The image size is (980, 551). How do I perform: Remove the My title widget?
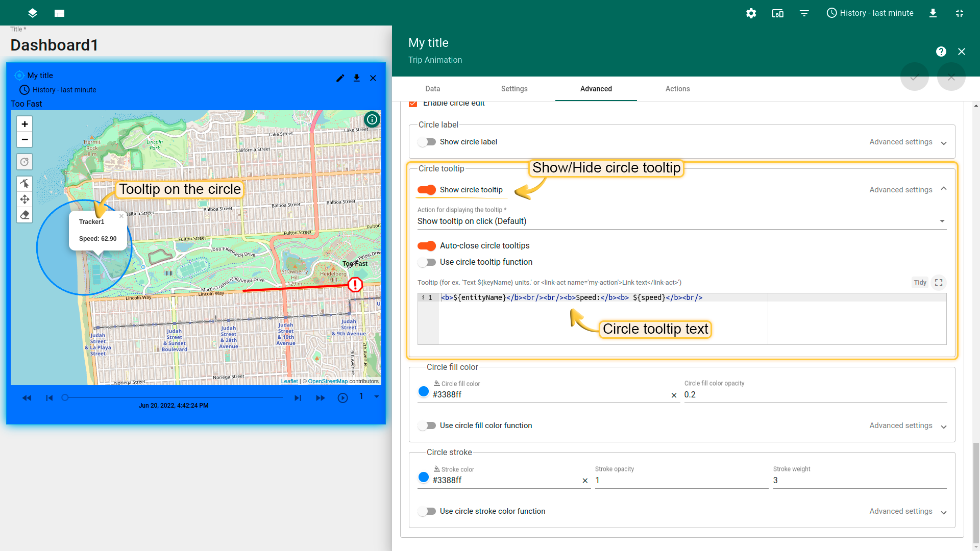pyautogui.click(x=373, y=78)
